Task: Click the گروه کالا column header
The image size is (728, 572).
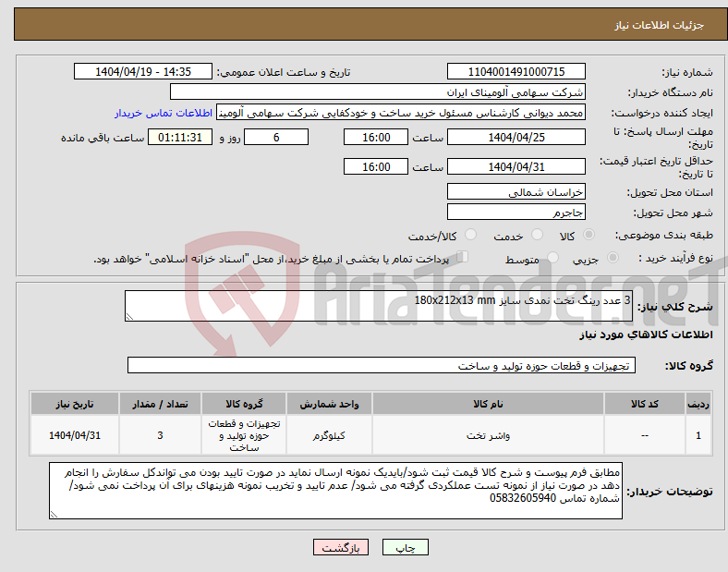Action: pos(244,404)
